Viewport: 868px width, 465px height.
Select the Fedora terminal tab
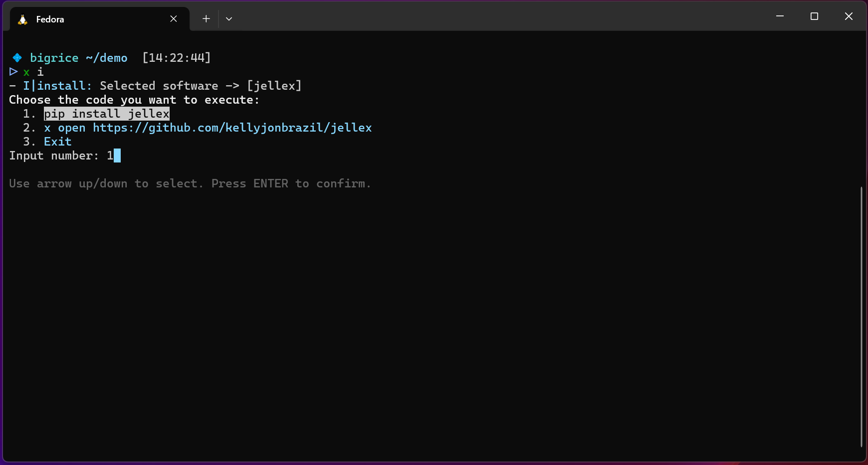click(x=99, y=19)
